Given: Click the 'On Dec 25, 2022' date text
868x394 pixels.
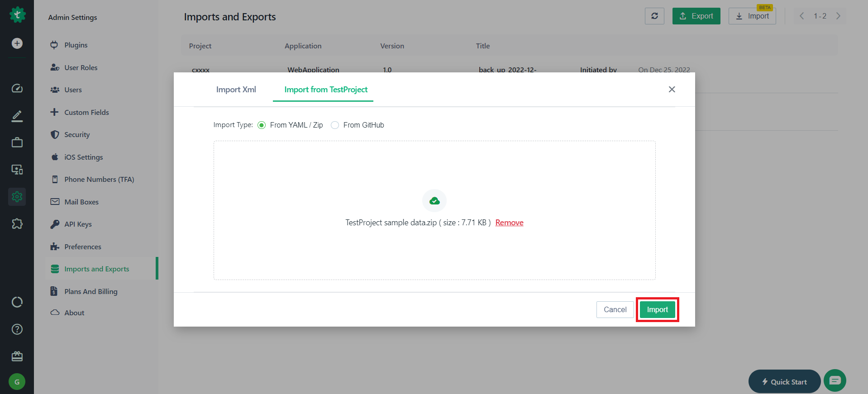Looking at the screenshot, I should coord(664,70).
